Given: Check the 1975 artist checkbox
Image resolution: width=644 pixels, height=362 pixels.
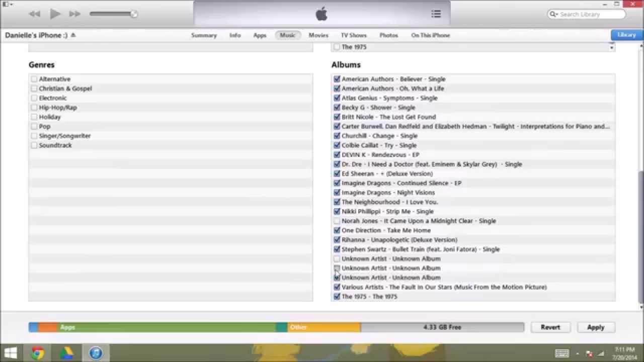Looking at the screenshot, I should (337, 47).
